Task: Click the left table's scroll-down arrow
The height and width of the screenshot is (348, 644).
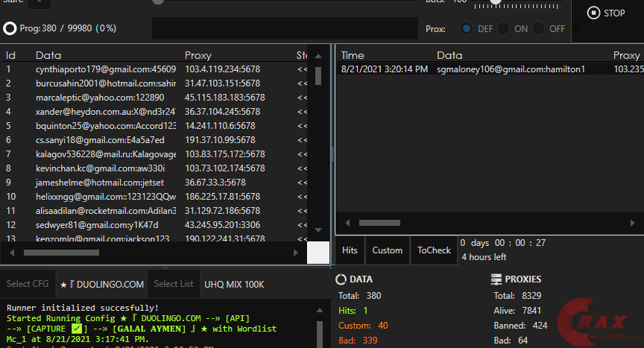Action: coord(318,230)
